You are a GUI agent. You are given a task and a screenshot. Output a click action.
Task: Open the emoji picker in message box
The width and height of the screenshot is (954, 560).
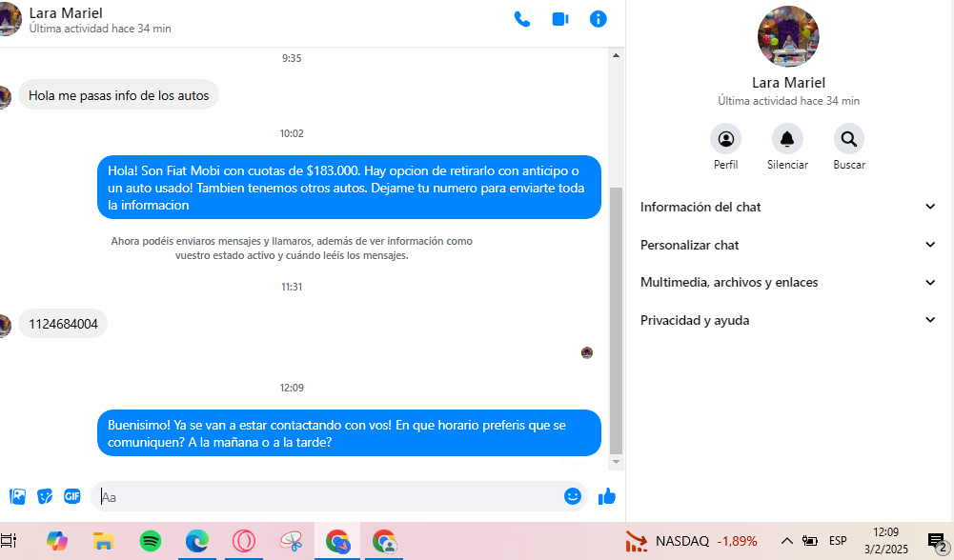click(x=572, y=496)
